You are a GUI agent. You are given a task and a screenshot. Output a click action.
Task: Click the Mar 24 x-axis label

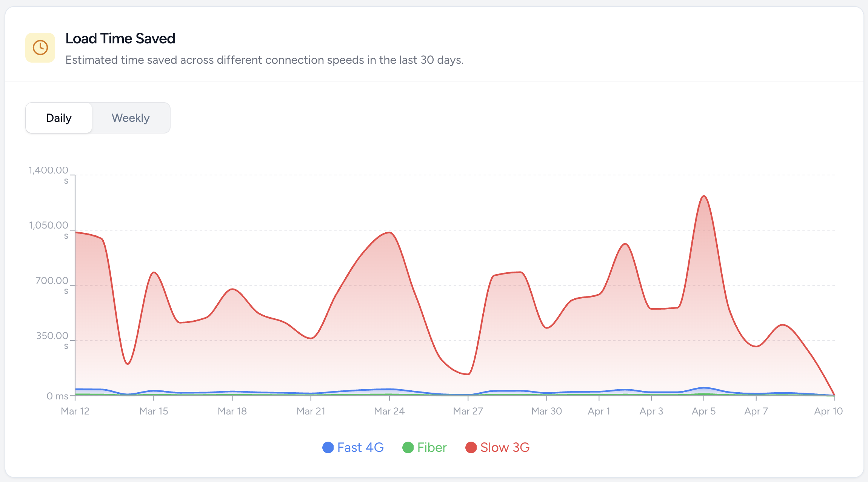[x=389, y=411]
